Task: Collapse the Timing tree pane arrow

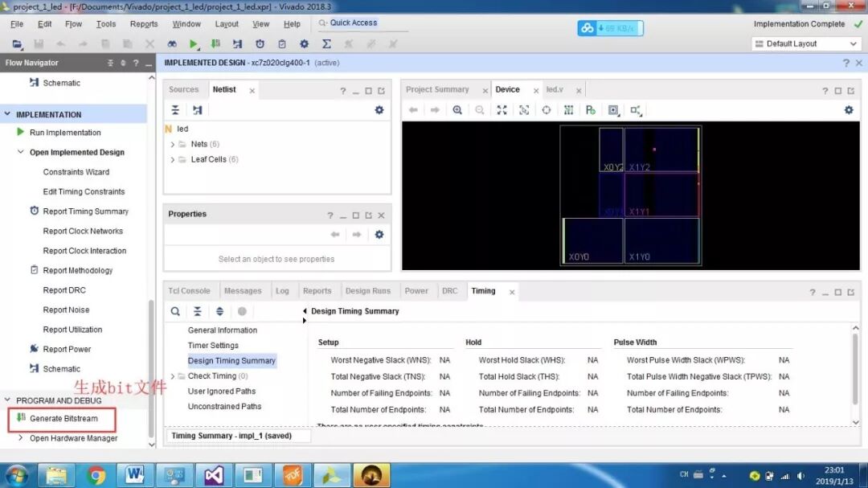Action: tap(305, 311)
